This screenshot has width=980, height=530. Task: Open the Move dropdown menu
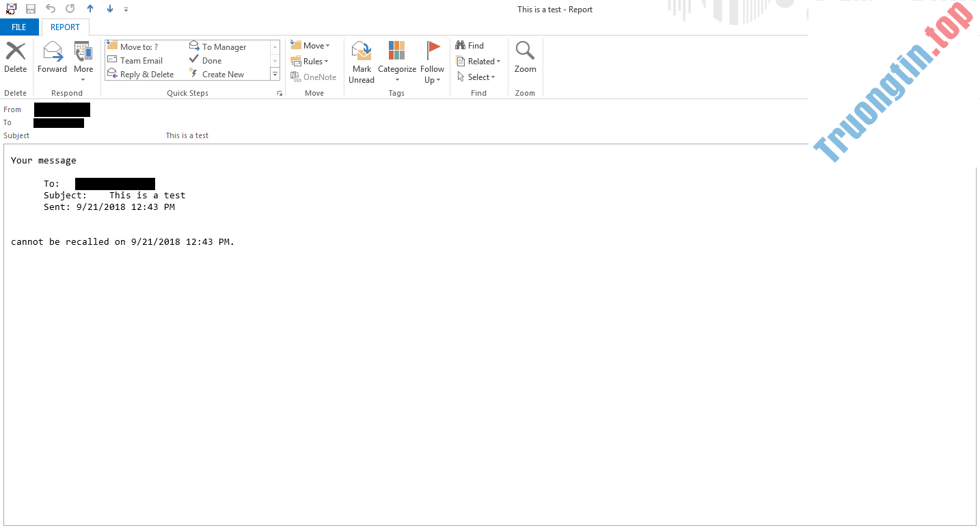(312, 45)
